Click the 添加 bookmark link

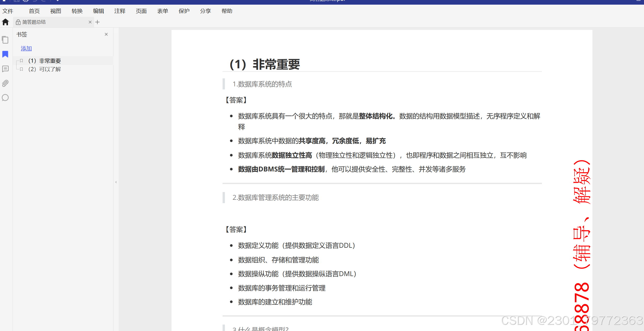(x=26, y=48)
